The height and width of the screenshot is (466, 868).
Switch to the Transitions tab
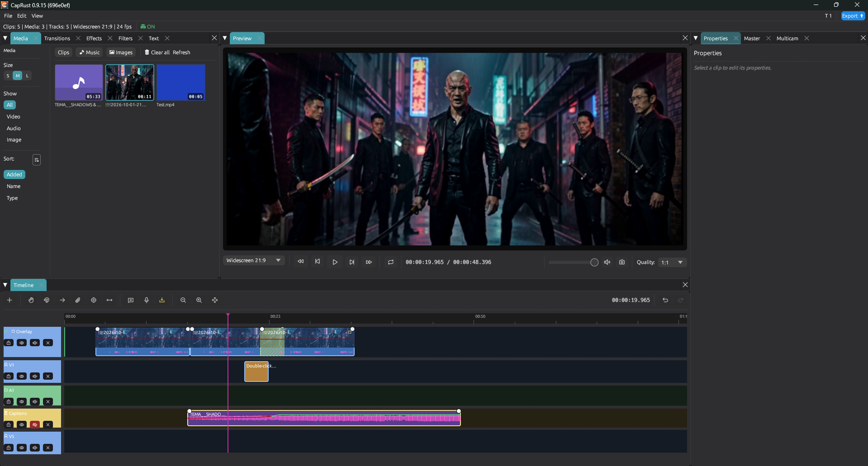coord(57,38)
